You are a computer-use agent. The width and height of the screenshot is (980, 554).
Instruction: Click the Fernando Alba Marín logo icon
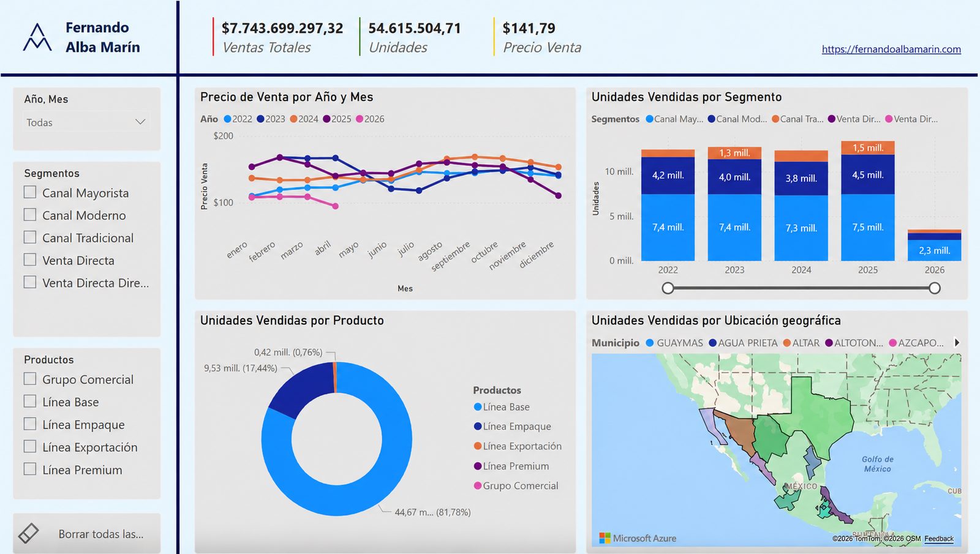tap(37, 37)
